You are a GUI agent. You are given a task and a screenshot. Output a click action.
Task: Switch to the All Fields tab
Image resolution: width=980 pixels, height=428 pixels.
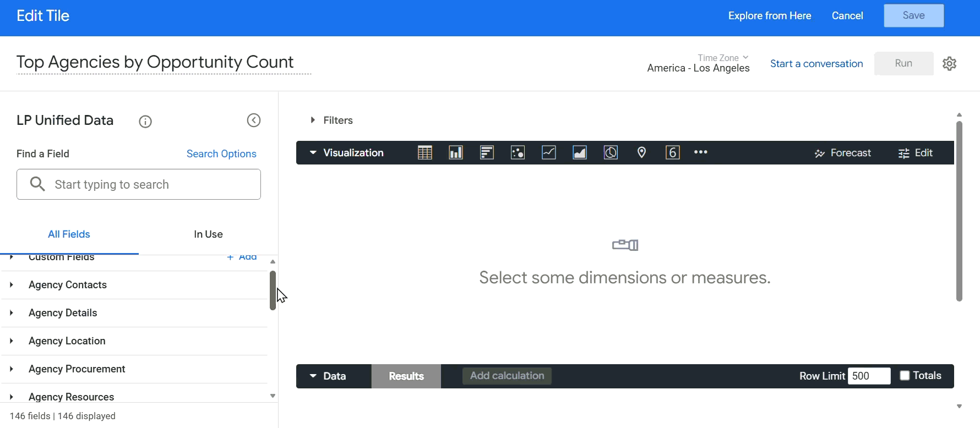click(x=69, y=234)
